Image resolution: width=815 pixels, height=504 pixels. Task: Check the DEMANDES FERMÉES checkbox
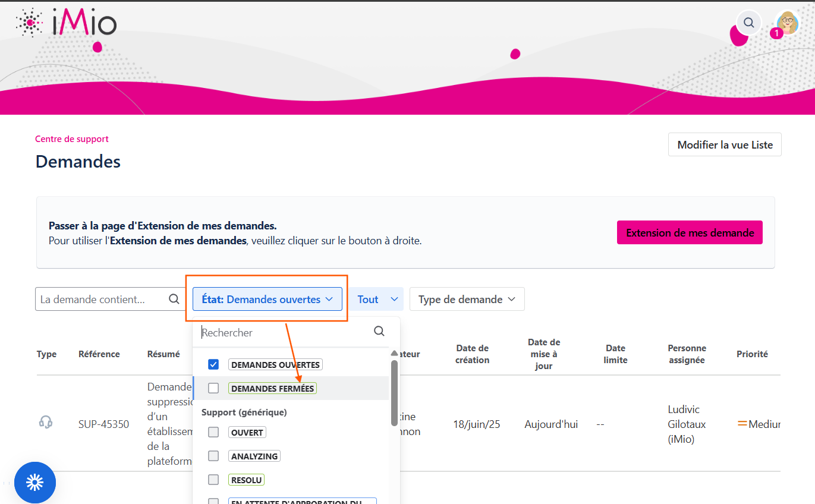click(x=214, y=388)
